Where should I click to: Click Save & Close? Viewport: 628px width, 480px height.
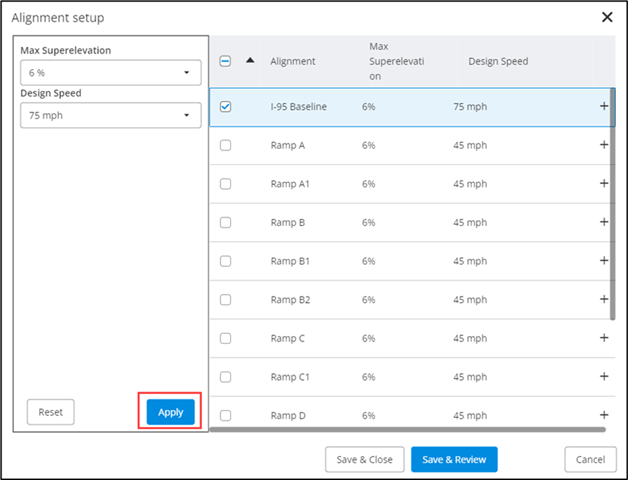click(364, 459)
